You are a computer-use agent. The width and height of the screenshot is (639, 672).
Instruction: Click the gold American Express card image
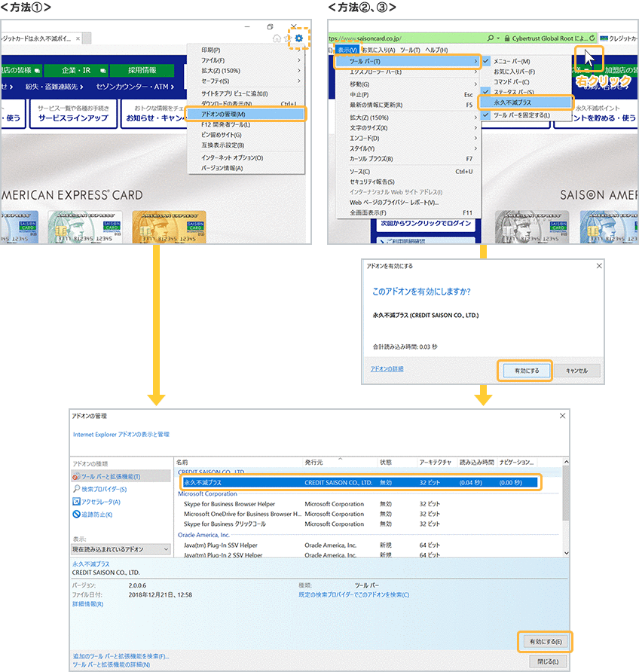tap(170, 228)
